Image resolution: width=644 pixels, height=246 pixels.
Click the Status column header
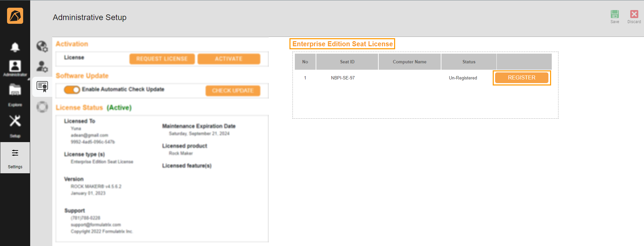[469, 62]
